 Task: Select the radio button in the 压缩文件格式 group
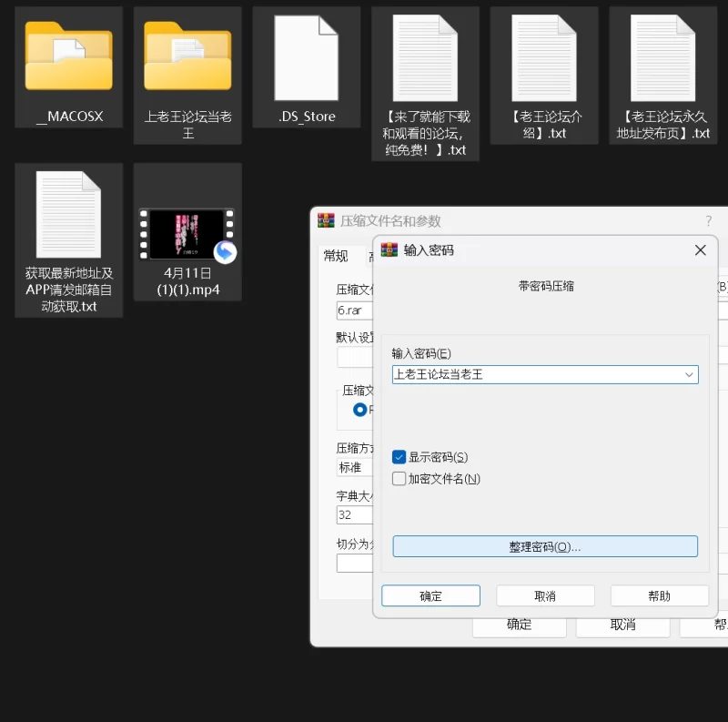(360, 410)
